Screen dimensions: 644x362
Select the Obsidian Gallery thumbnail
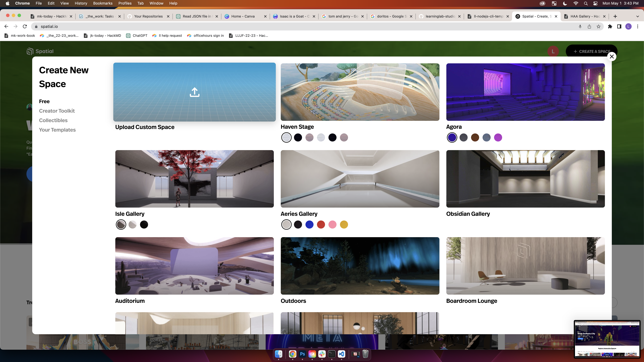(x=525, y=179)
